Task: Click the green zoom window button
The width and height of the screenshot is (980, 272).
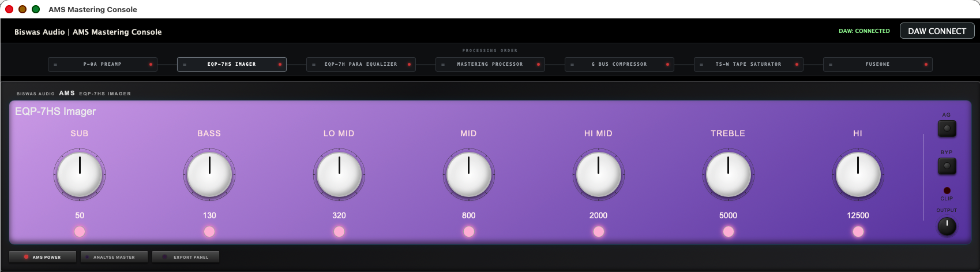Action: tap(36, 9)
